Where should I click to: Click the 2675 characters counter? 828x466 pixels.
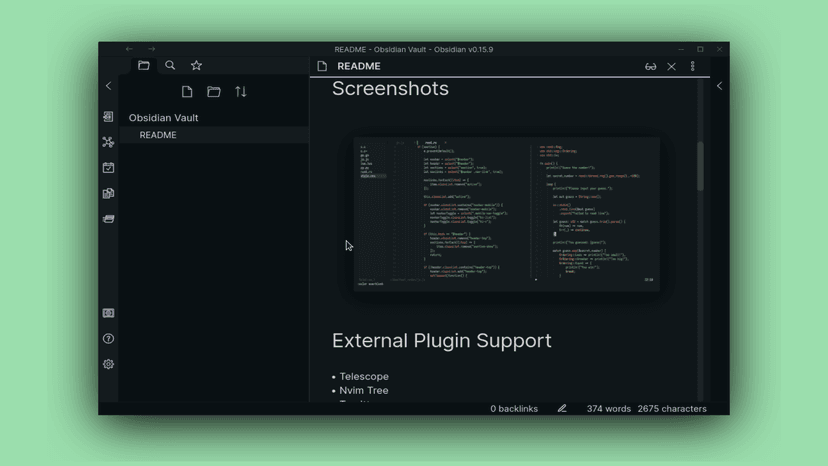pos(672,409)
